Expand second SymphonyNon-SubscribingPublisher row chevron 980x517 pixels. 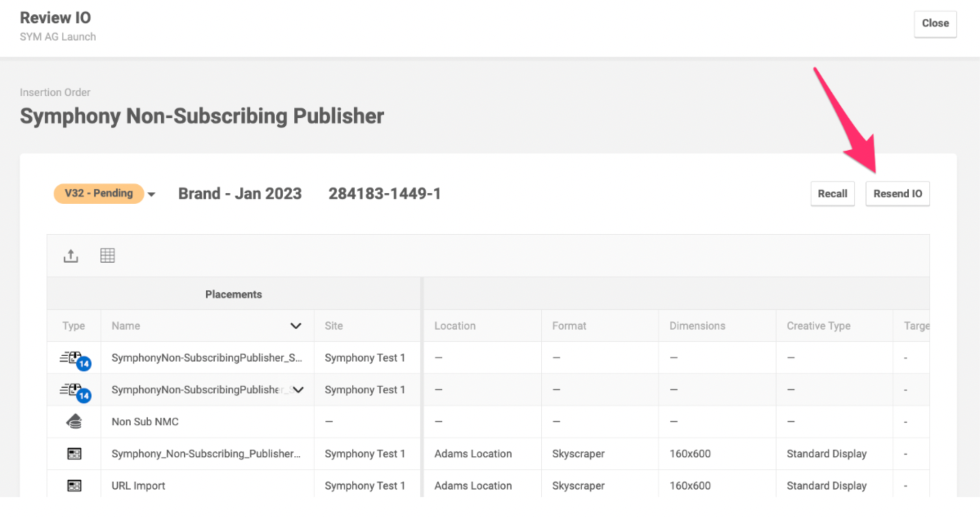299,390
